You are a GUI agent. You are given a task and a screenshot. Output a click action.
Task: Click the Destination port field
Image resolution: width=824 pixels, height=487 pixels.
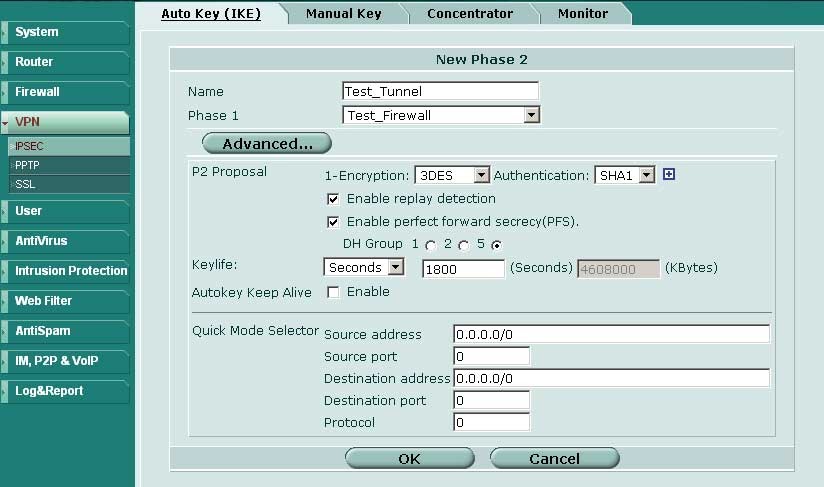click(491, 400)
